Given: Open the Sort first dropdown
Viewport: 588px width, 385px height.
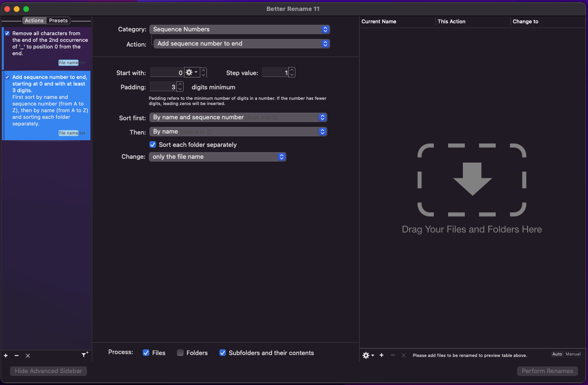Looking at the screenshot, I should point(238,117).
